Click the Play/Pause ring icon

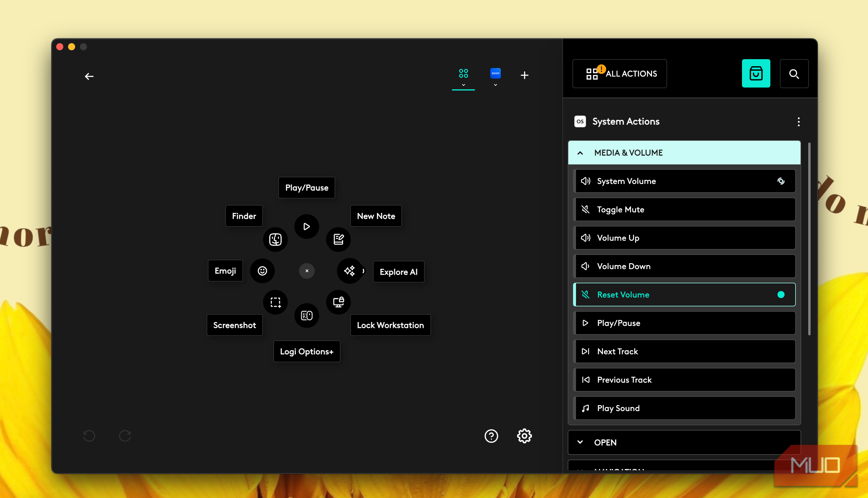point(306,227)
